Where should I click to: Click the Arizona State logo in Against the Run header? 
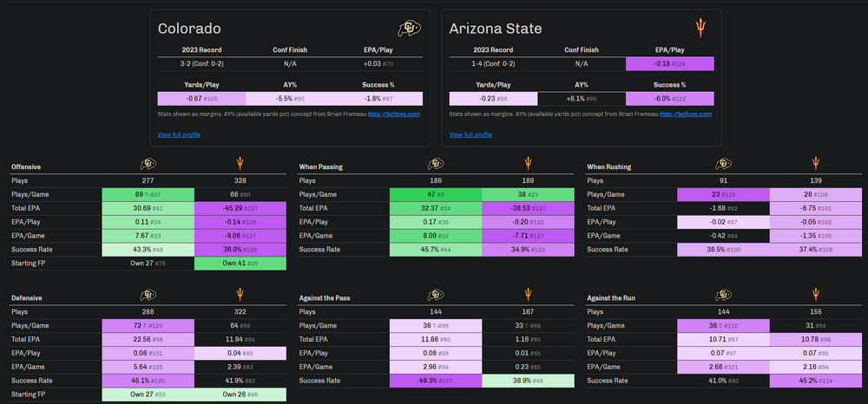tap(814, 295)
